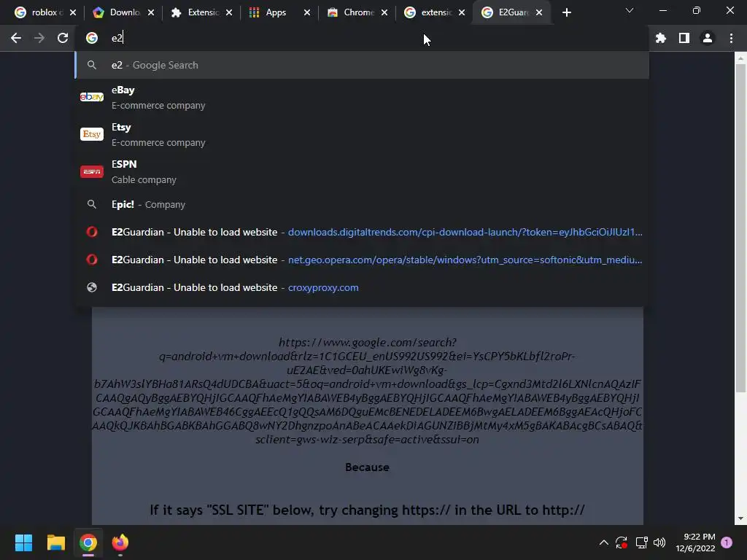Image resolution: width=747 pixels, height=560 pixels.
Task: Choose the Etsy suggestion
Action: point(362,135)
